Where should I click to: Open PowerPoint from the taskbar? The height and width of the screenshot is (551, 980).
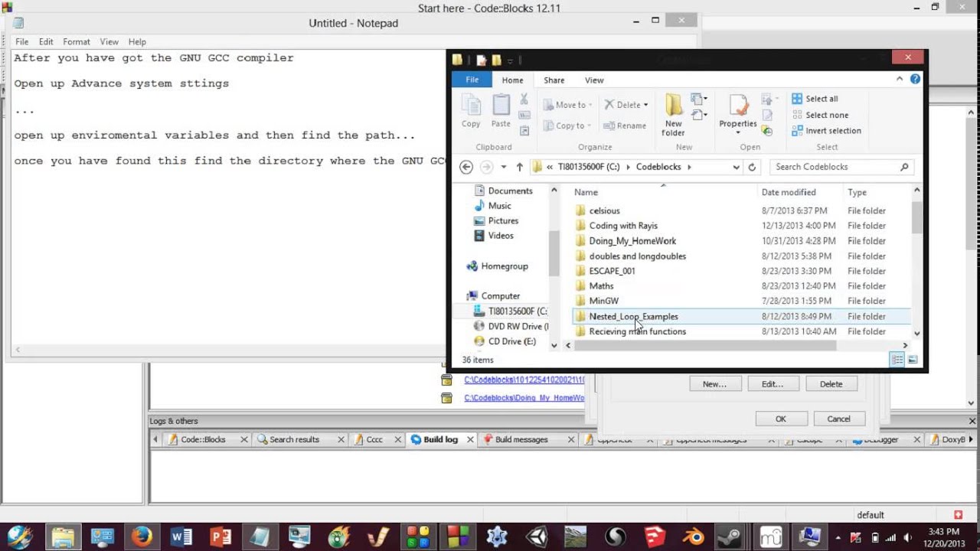click(220, 536)
